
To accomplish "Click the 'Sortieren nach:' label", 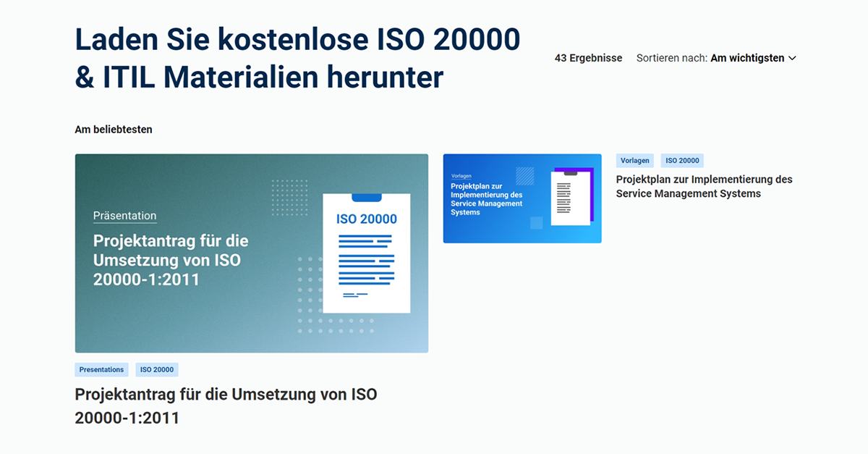I will coord(672,58).
